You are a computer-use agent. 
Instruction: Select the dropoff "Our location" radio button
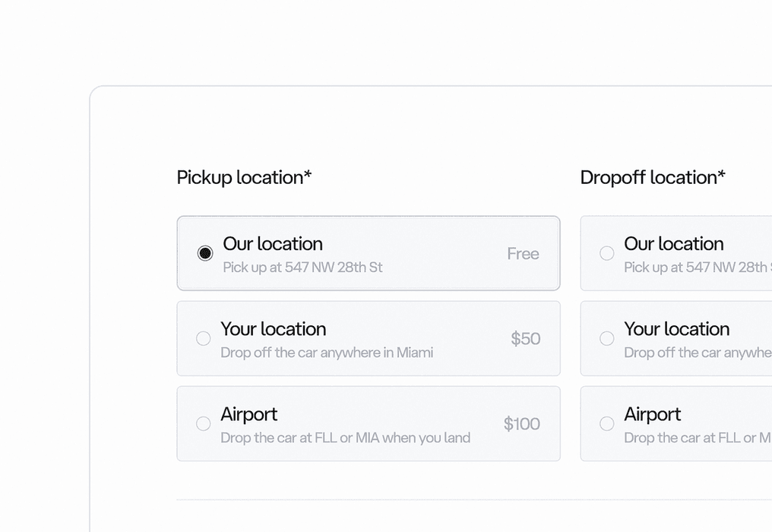(x=607, y=253)
